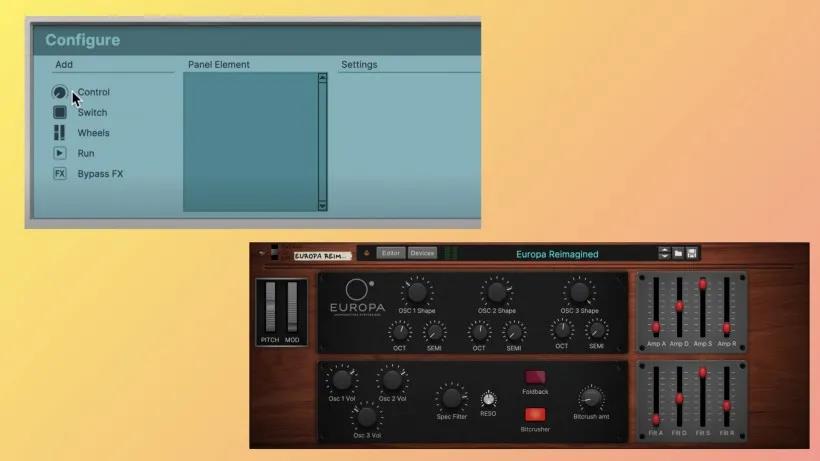The width and height of the screenshot is (820, 461).
Task: Click the SEMI knob under OSC 1 Shape
Action: pos(434,331)
